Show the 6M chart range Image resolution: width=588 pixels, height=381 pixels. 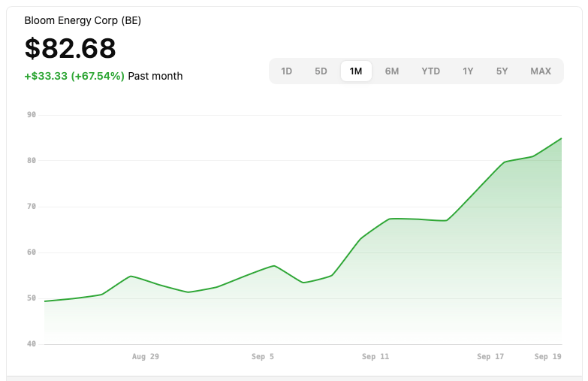coord(392,71)
